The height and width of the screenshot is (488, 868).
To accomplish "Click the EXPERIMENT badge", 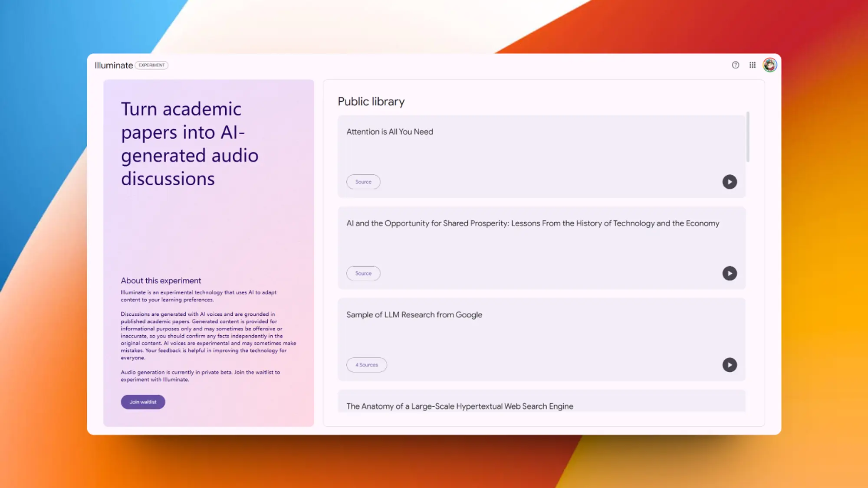I will point(151,65).
